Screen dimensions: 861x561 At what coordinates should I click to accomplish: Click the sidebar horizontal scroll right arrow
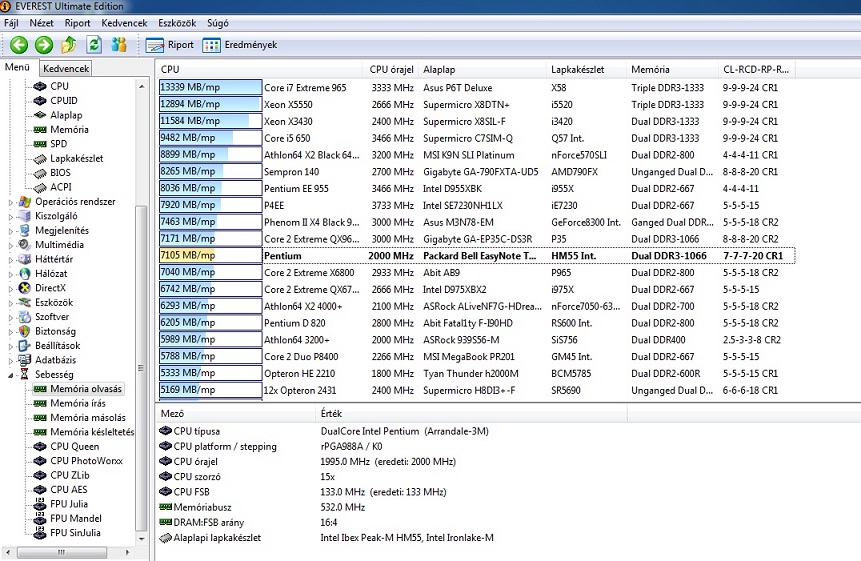tap(127, 552)
